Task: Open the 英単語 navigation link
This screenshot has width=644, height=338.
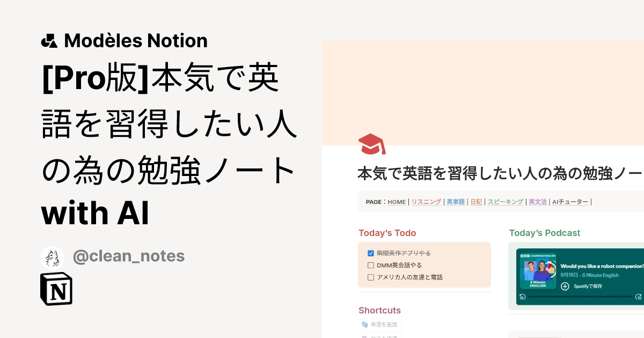Action: tap(455, 202)
